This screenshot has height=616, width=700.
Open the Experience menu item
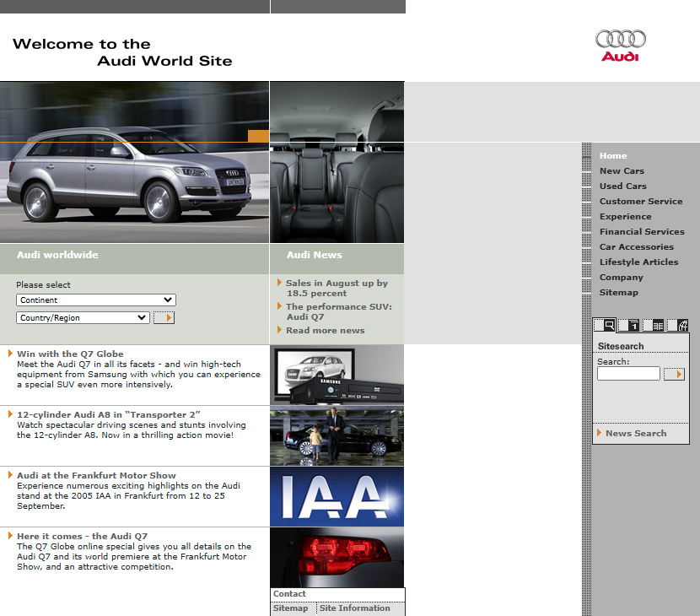[626, 216]
